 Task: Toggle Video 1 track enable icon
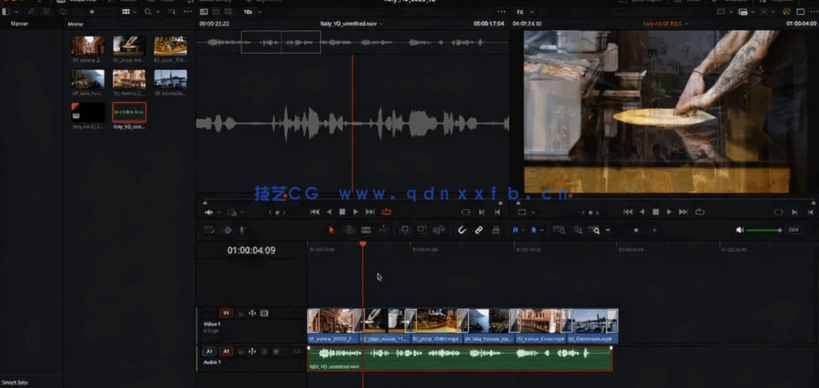(264, 313)
